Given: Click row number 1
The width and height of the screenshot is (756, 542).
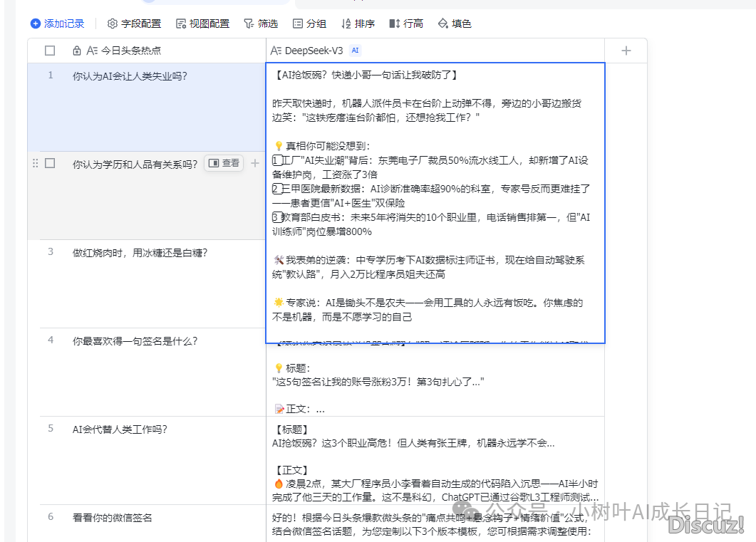Looking at the screenshot, I should [x=50, y=75].
